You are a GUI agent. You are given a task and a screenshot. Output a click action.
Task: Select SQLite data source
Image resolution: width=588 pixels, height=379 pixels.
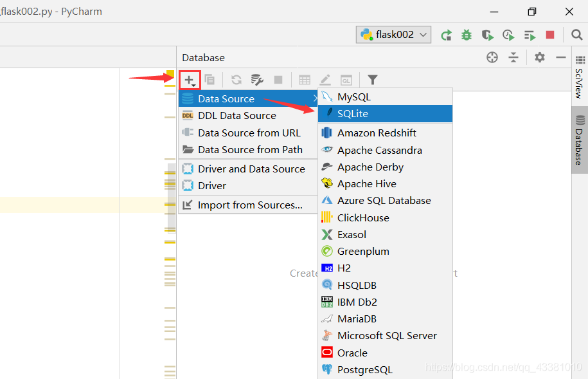385,113
